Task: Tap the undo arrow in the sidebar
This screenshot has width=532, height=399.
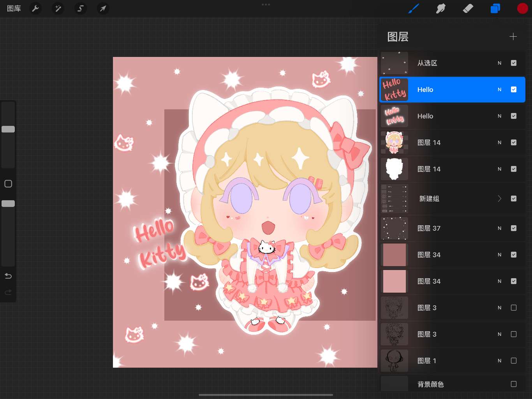Action: [8, 276]
